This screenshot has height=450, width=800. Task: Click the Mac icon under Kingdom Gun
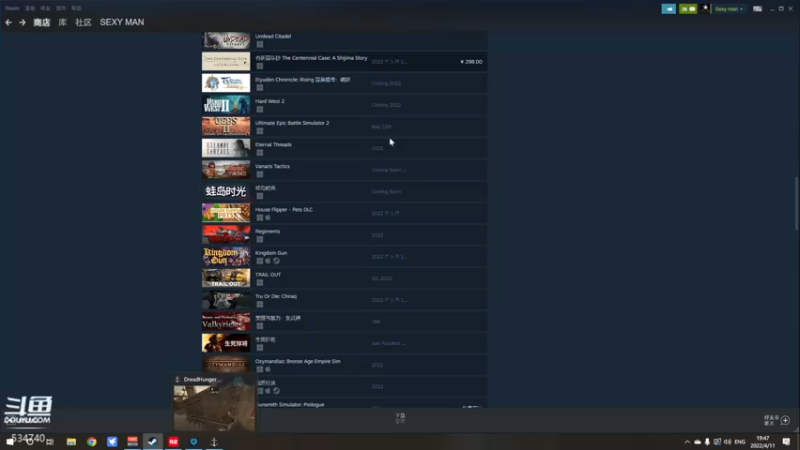point(268,261)
